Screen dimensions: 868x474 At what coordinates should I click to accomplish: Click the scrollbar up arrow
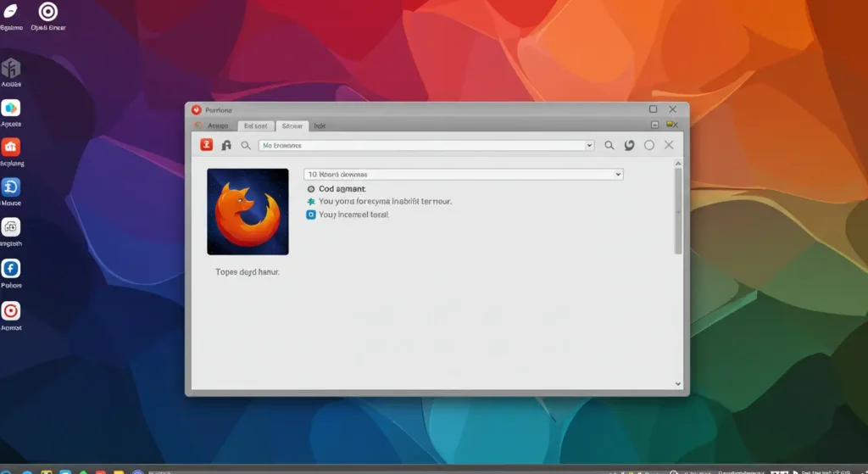[678, 164]
